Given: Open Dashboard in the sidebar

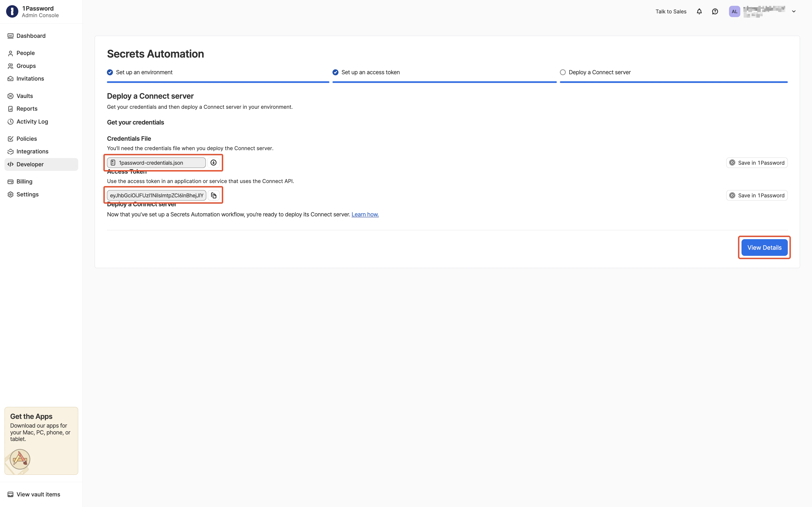Looking at the screenshot, I should (x=41, y=36).
